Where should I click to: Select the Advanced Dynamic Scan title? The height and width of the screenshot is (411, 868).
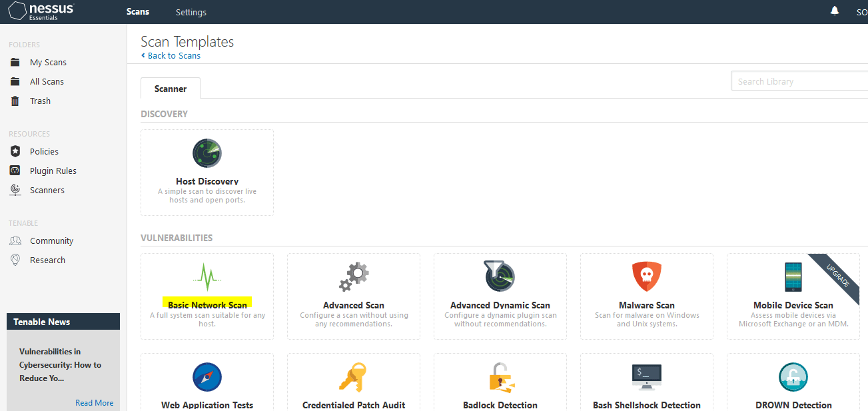[x=500, y=305]
